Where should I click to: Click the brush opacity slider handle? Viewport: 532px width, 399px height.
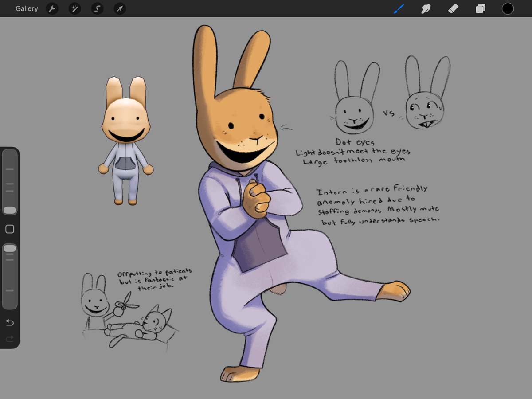point(10,248)
